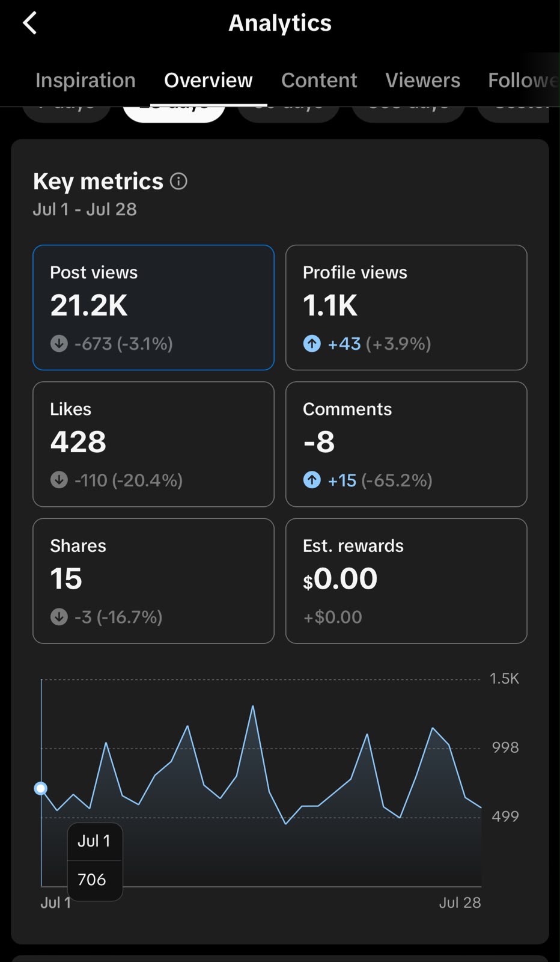Select the Overview tab
Screen dimensions: 560x962
(x=208, y=81)
